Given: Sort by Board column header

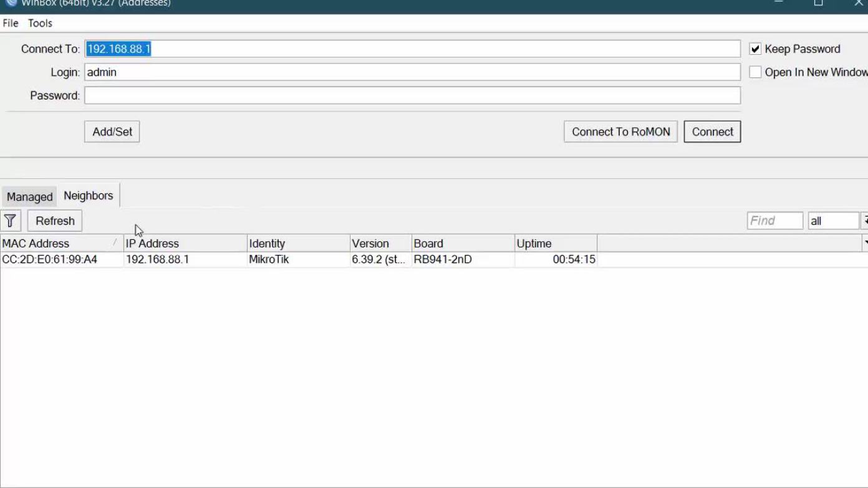Looking at the screenshot, I should (x=463, y=244).
